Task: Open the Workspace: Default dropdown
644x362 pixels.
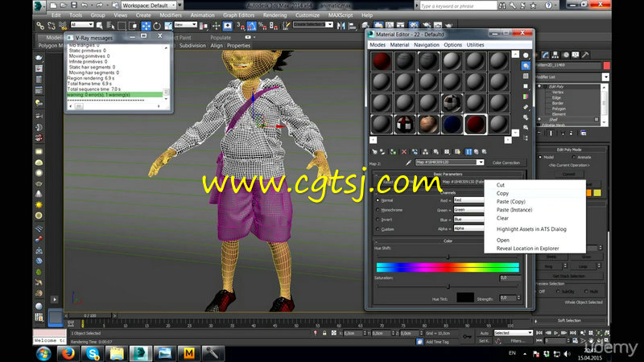Action: pyautogui.click(x=150, y=6)
